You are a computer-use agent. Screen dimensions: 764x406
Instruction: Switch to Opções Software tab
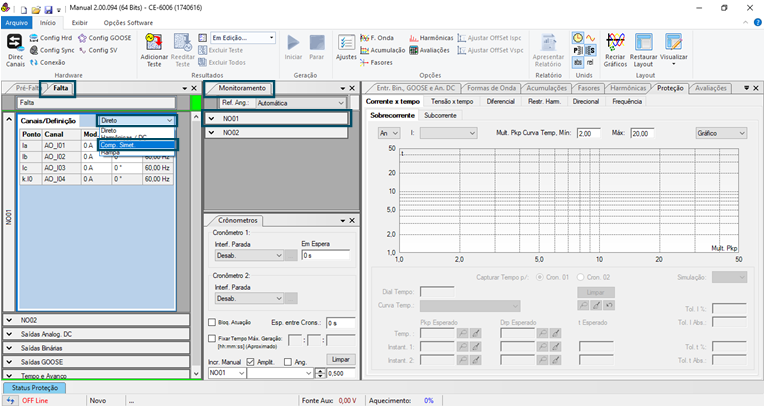pos(128,22)
